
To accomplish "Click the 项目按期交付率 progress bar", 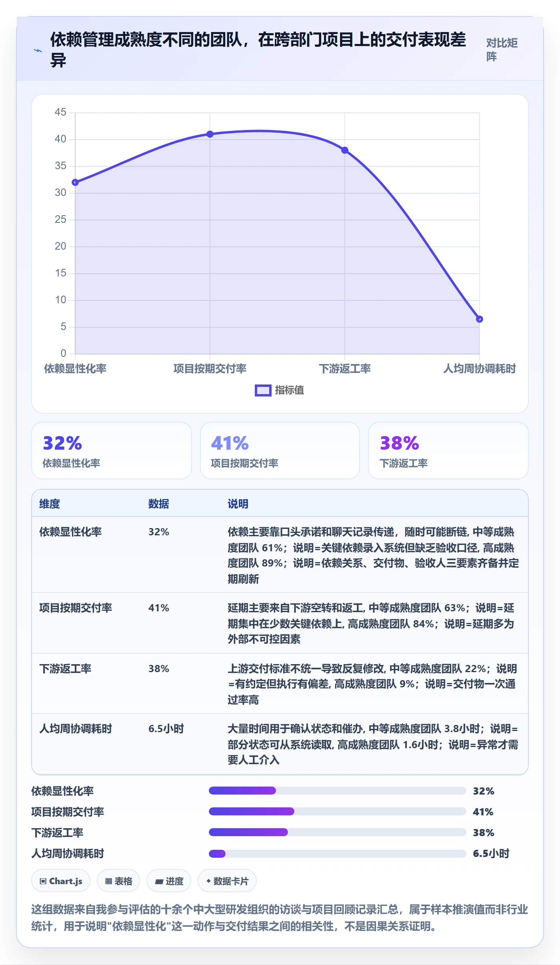I will (337, 811).
